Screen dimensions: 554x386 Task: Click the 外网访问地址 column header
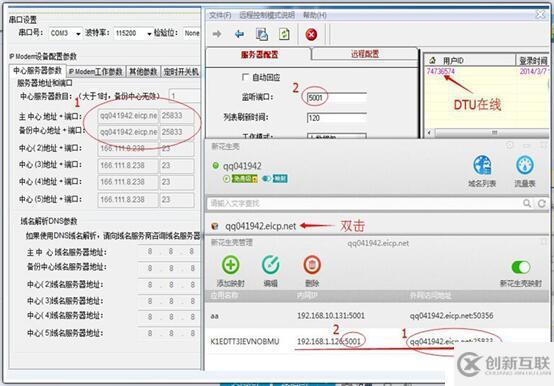(430, 296)
